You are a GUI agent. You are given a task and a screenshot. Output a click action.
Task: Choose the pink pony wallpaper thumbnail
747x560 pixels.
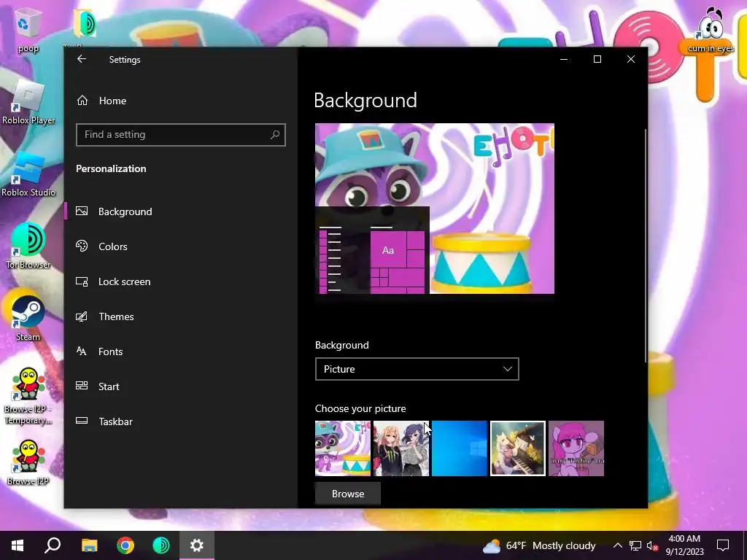[576, 448]
